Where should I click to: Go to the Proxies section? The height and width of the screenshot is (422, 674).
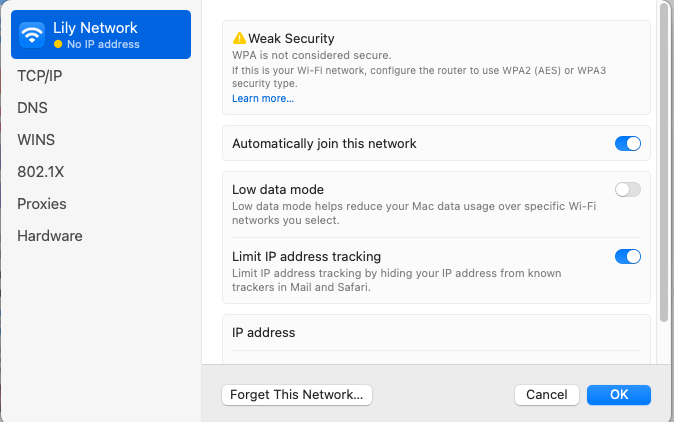tap(42, 203)
